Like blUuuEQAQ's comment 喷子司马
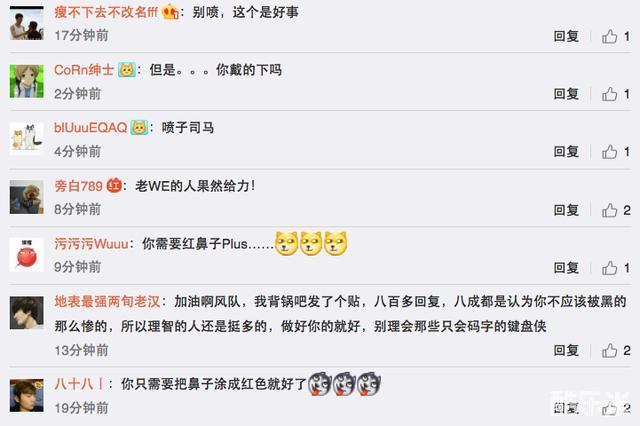Screen dimensions: 640x426 point(610,152)
